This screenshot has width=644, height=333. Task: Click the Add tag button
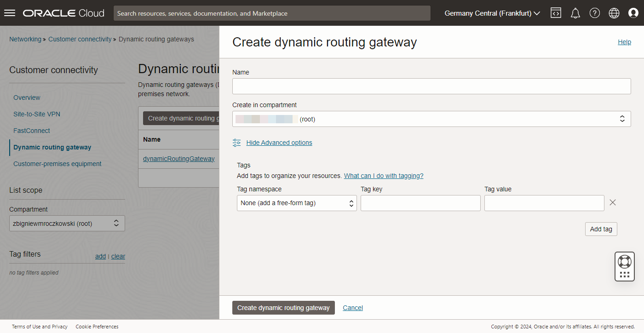coord(601,229)
